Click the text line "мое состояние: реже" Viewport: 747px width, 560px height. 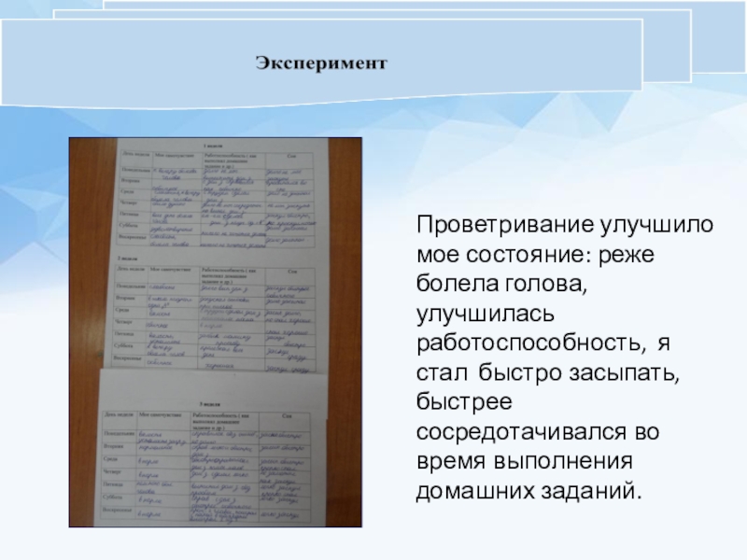coord(535,254)
